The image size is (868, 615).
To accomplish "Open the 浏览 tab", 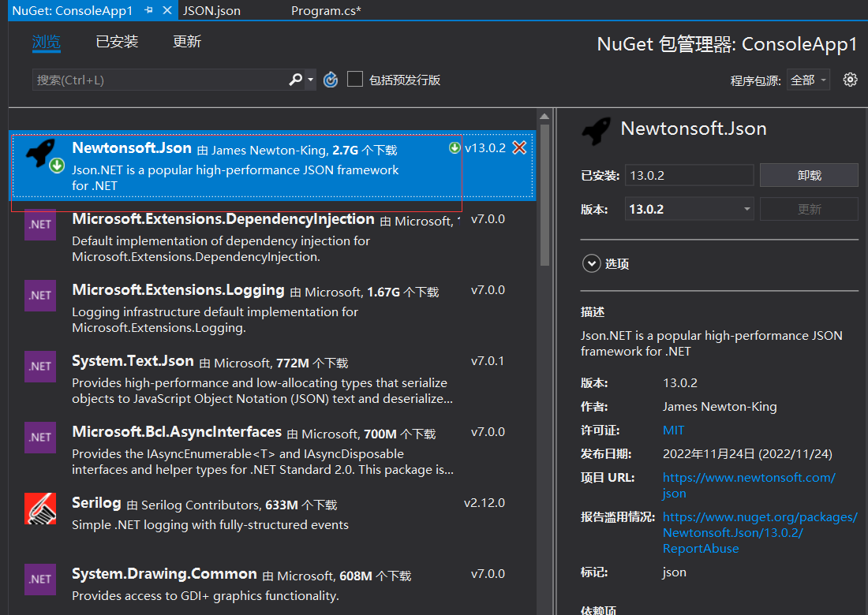I will click(x=46, y=42).
